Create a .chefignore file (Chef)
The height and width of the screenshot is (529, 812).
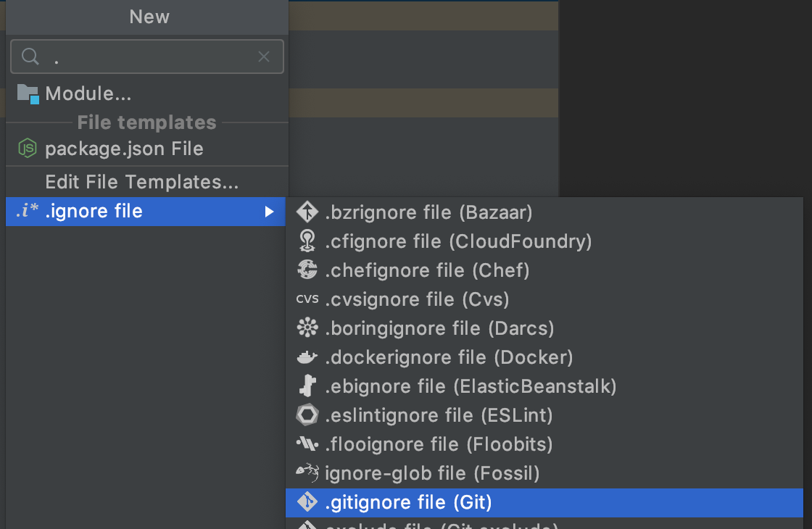click(544, 271)
